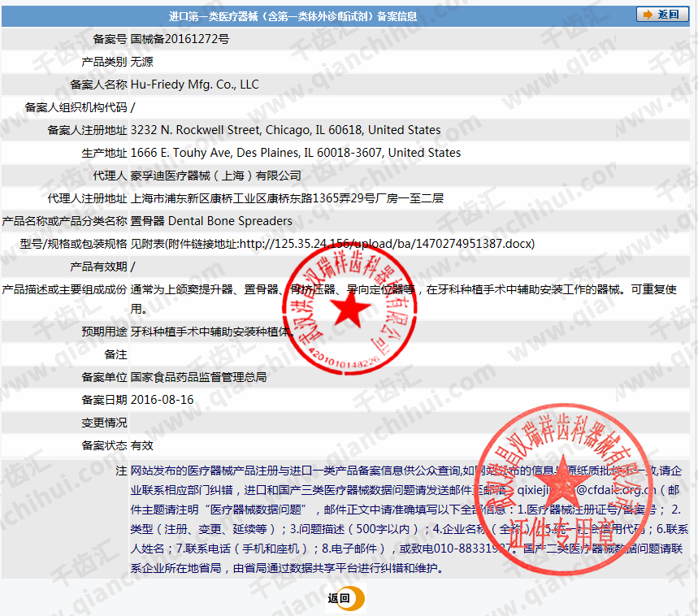698x616 pixels.
Task: Click the production address 1666 E. Touhy Ave
Action: [x=296, y=153]
